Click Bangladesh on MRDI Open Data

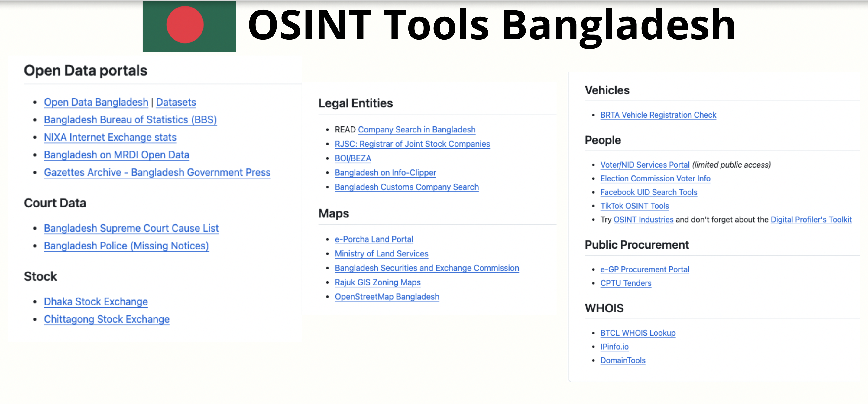coord(117,155)
